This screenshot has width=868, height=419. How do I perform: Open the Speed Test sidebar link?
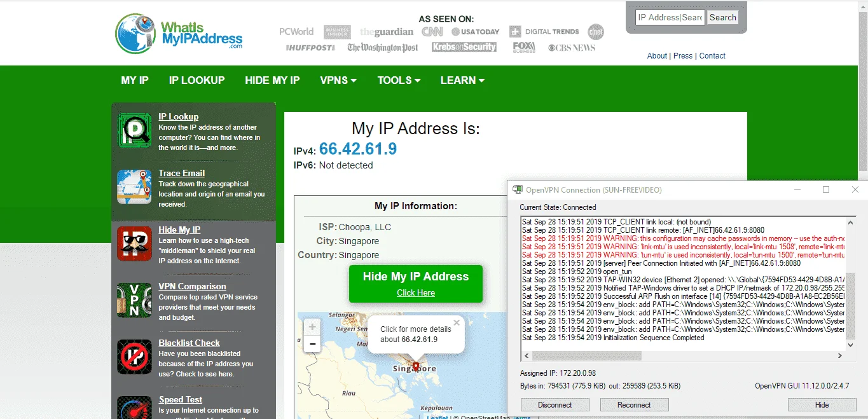pyautogui.click(x=181, y=399)
